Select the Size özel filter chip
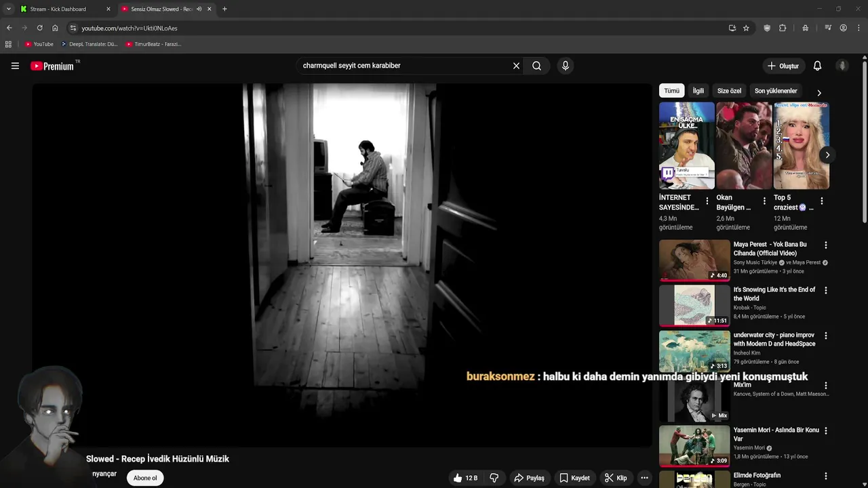The image size is (868, 488). pyautogui.click(x=729, y=91)
